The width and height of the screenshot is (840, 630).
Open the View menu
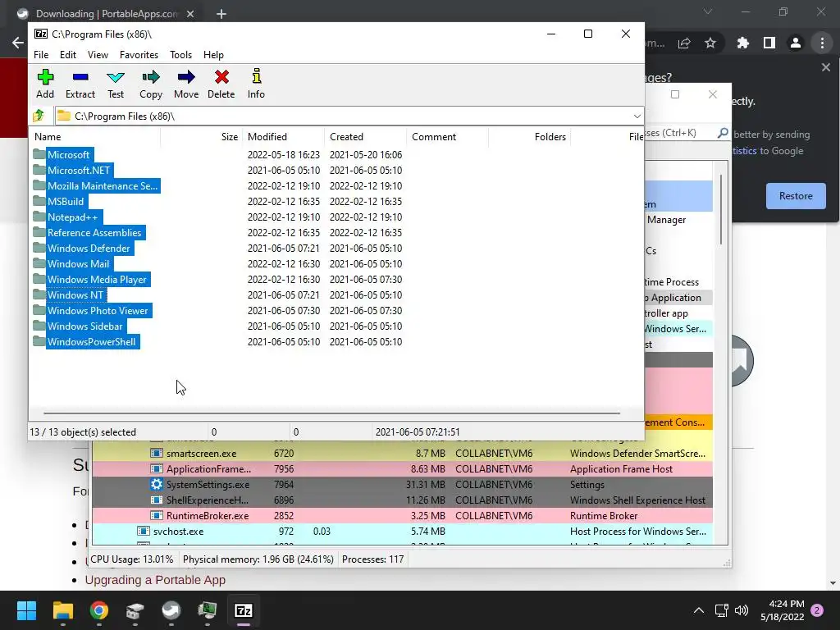point(98,55)
